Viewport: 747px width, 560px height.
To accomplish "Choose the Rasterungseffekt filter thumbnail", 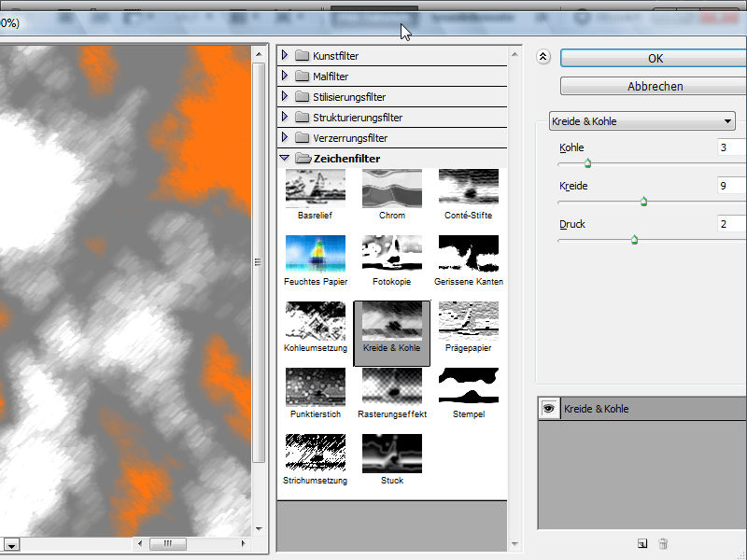I will (392, 386).
